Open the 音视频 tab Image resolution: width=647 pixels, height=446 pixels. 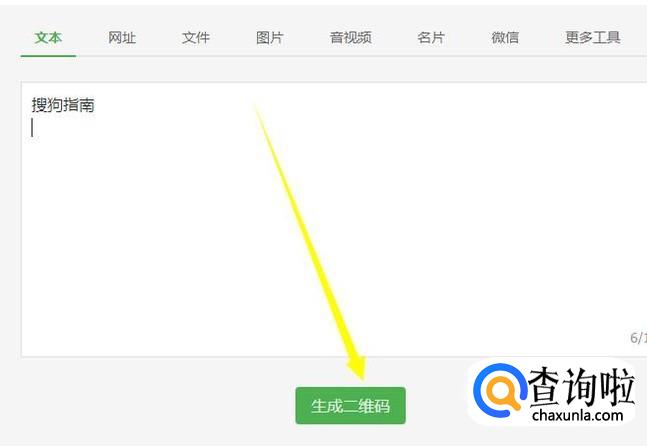[351, 38]
